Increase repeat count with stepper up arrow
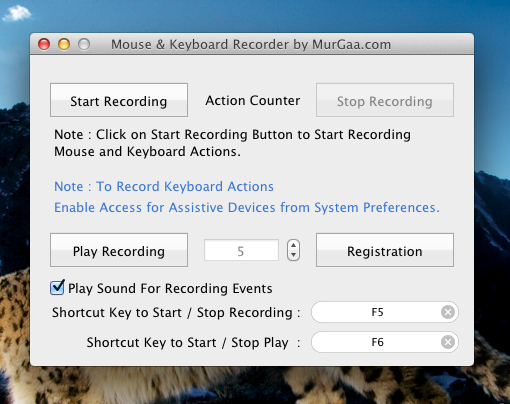The image size is (510, 404). (x=293, y=245)
